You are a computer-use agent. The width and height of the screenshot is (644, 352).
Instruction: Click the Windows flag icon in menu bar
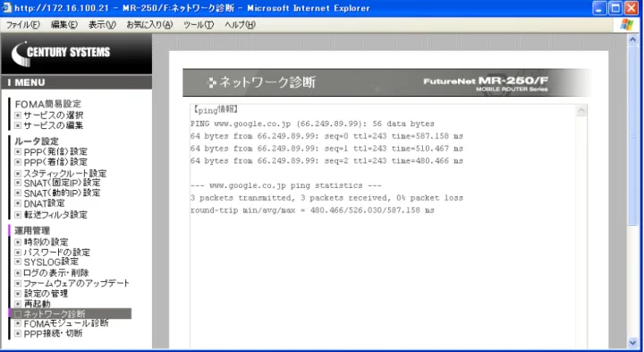[x=627, y=24]
